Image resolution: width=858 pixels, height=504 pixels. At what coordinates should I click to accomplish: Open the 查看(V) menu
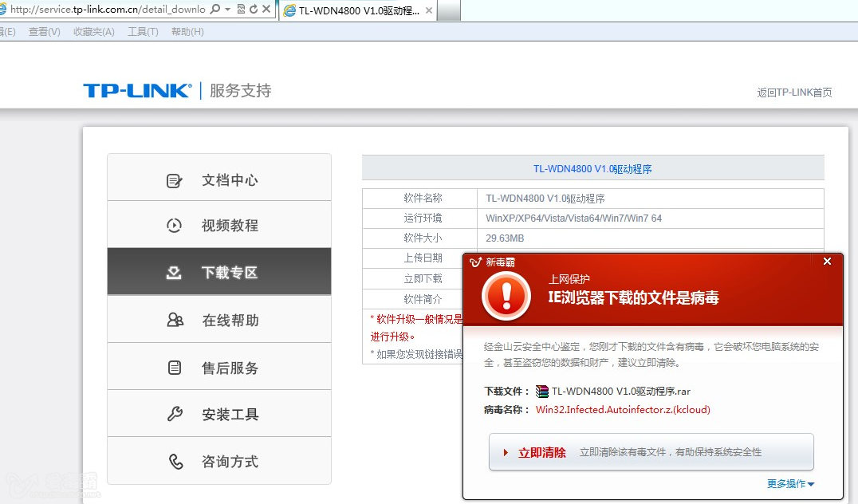tap(45, 32)
